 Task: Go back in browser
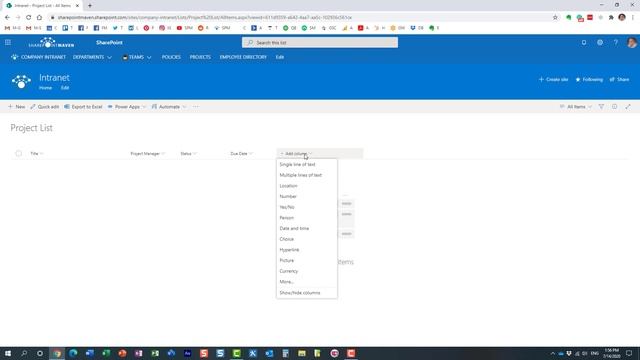[7, 18]
